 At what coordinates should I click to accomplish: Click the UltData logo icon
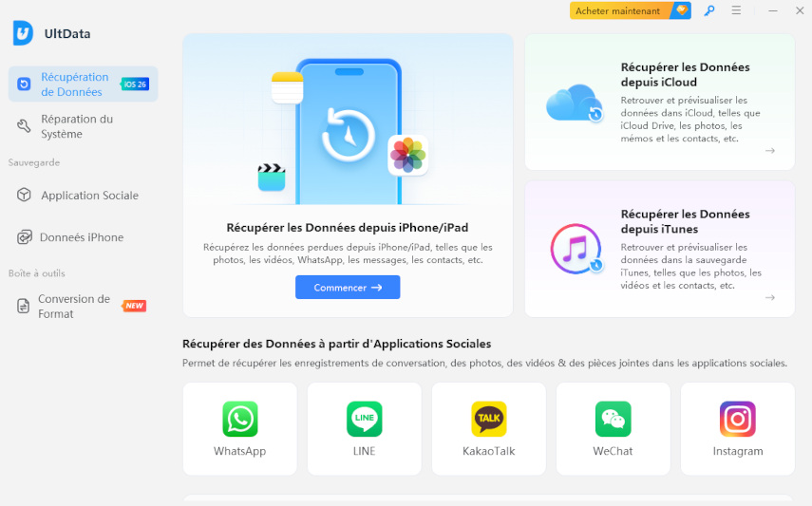click(x=23, y=33)
